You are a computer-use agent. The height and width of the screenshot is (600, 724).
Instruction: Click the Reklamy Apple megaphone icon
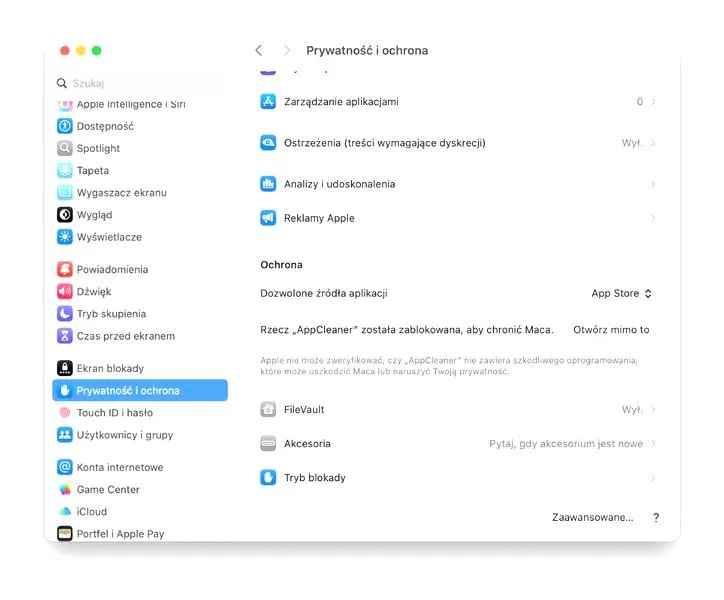click(x=268, y=218)
